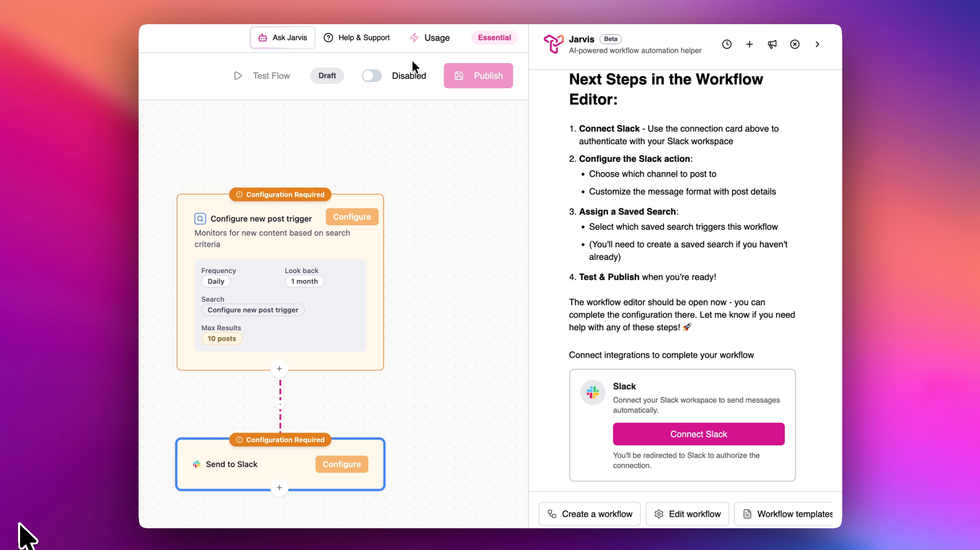Open Help & Support
Image resolution: width=980 pixels, height=550 pixels.
coord(357,38)
